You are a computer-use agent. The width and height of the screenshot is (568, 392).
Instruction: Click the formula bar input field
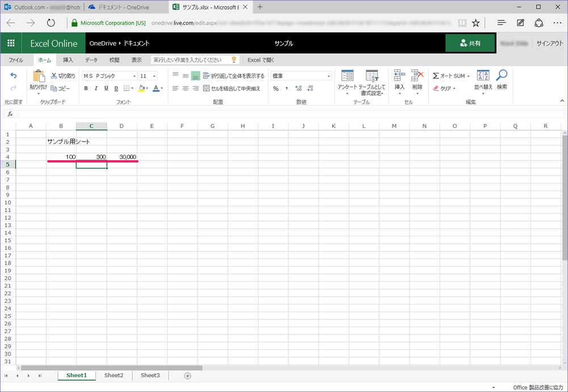coord(291,114)
